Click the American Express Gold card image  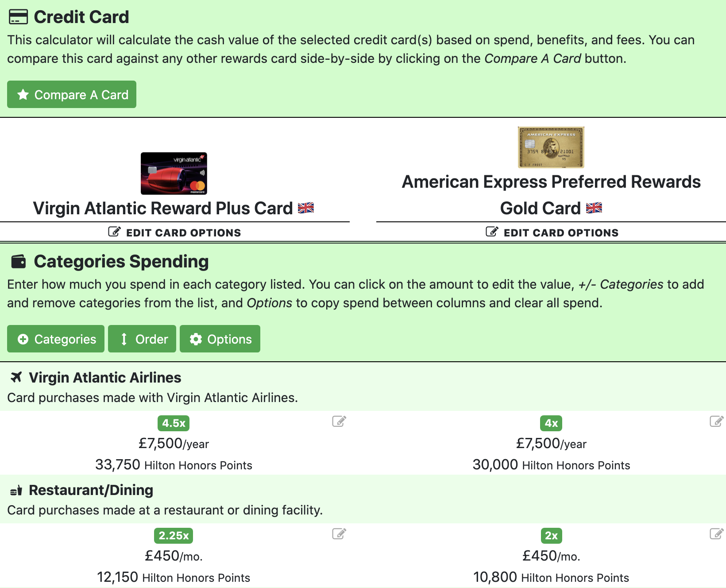(x=551, y=147)
